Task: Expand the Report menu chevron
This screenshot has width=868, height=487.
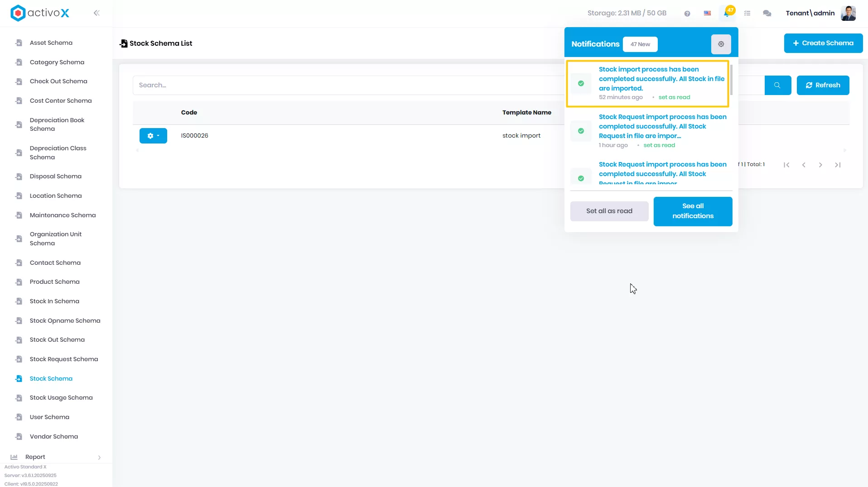Action: tap(99, 458)
